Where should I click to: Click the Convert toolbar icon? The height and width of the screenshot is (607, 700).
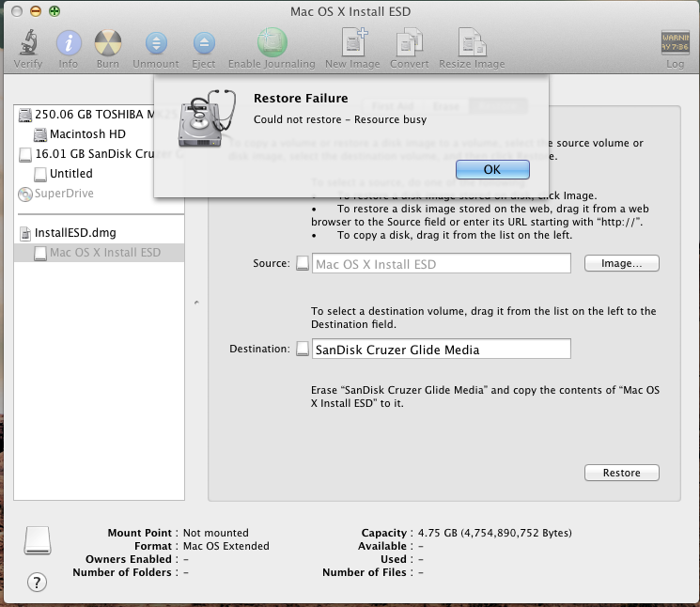point(410,49)
